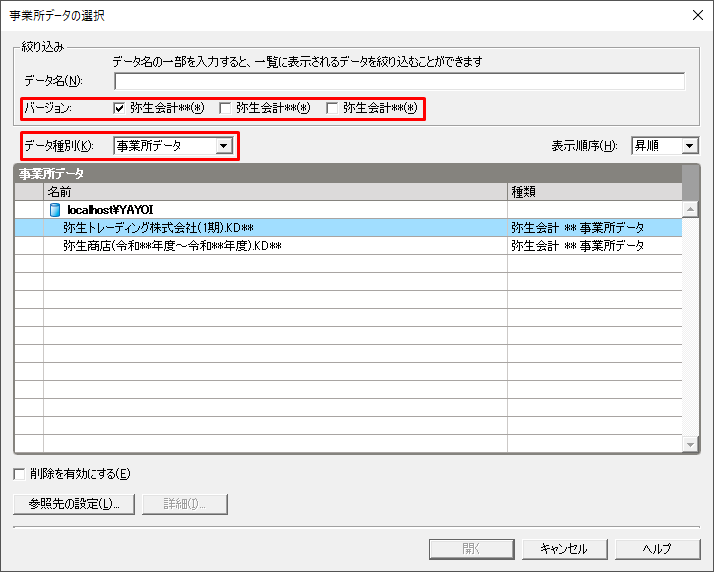Click the list scrollbar up arrow
Viewport: 714px width, 572px height.
[690, 209]
